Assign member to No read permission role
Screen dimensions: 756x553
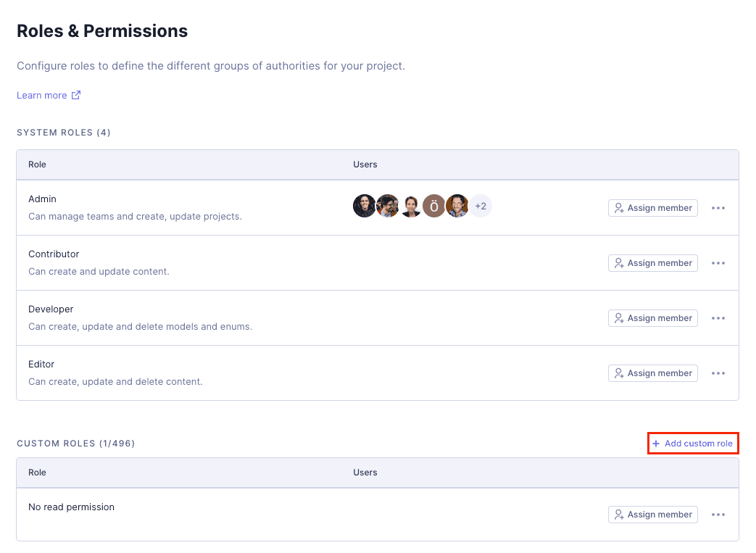coord(652,515)
